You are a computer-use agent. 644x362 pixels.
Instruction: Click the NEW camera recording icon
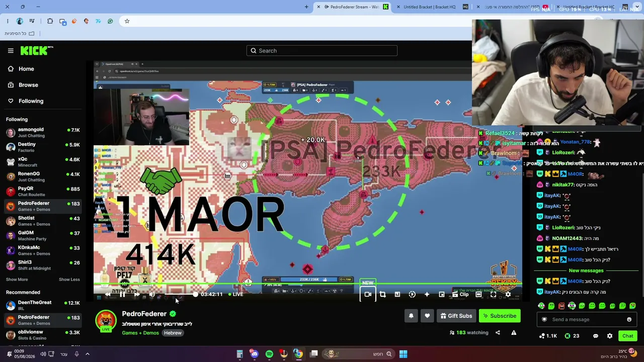coord(368,295)
